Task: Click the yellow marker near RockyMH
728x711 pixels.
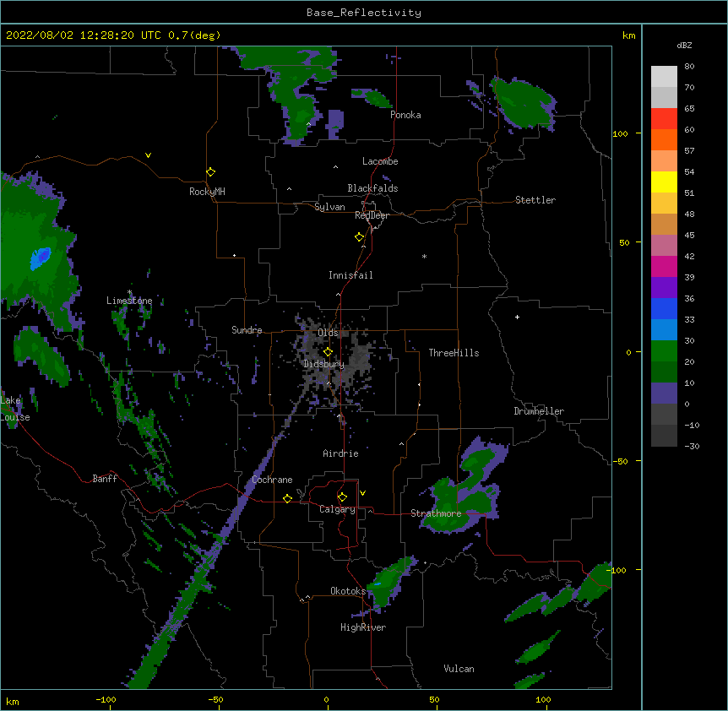Action: coord(211,172)
